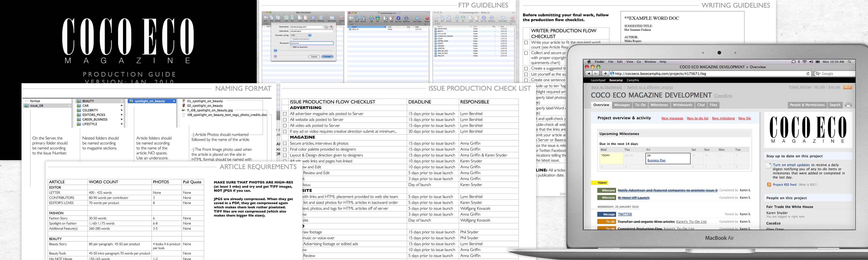Click the plus add-bookmark button in the browser
Screen dimensions: 868x260
(605, 74)
